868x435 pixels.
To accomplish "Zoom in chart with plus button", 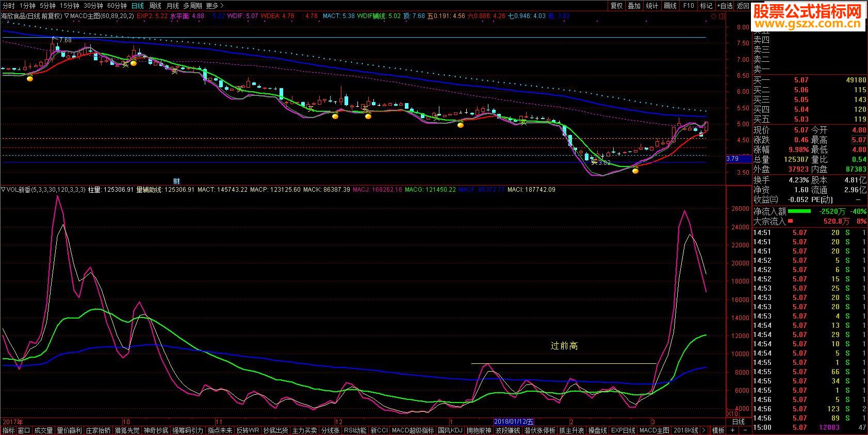I will (x=732, y=430).
